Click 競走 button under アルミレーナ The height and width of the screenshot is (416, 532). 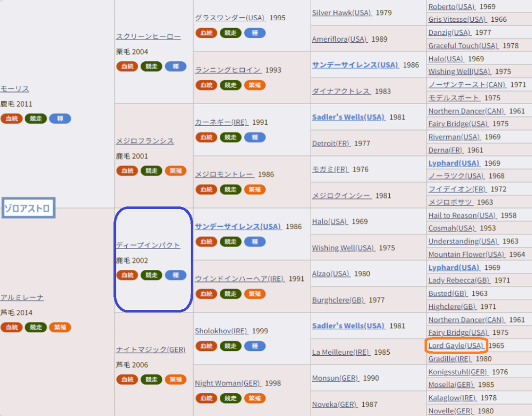click(x=36, y=327)
